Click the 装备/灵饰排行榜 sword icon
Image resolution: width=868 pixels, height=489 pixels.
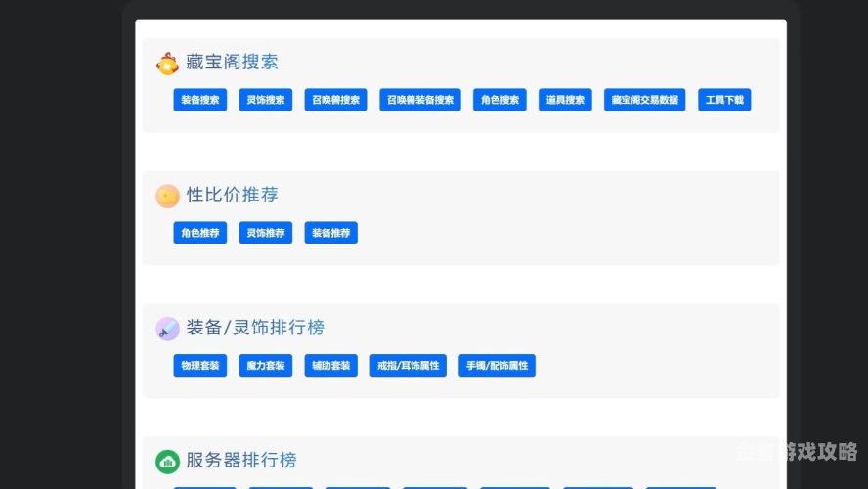pos(167,329)
